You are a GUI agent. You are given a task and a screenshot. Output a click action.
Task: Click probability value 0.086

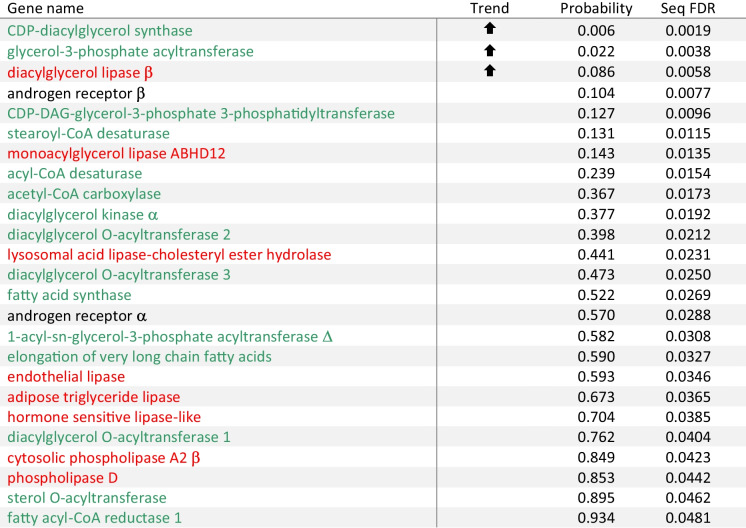[x=596, y=72]
